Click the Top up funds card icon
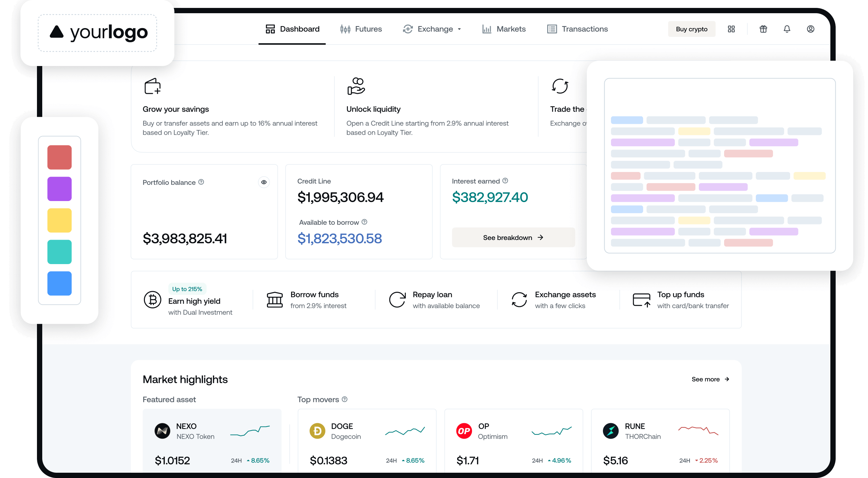Screen dimensions: 868x478 (642, 300)
